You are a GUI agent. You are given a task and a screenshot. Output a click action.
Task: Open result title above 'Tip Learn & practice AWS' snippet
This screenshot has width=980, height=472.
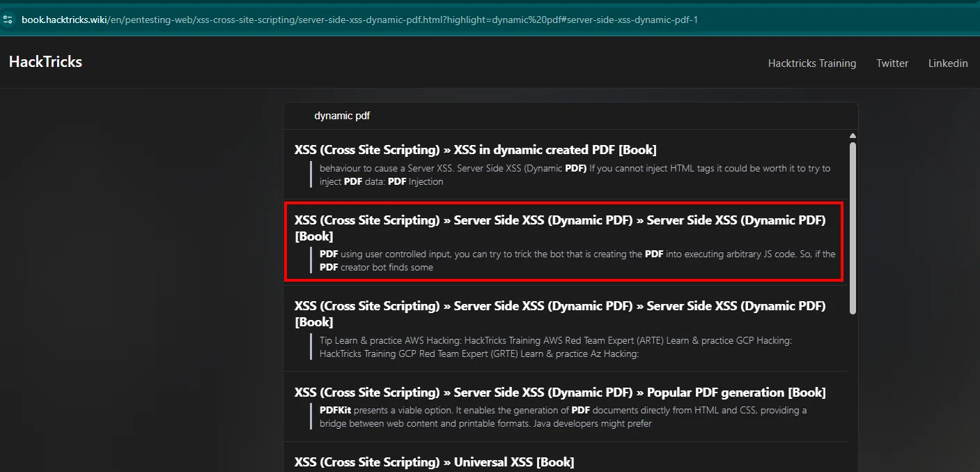(x=560, y=314)
